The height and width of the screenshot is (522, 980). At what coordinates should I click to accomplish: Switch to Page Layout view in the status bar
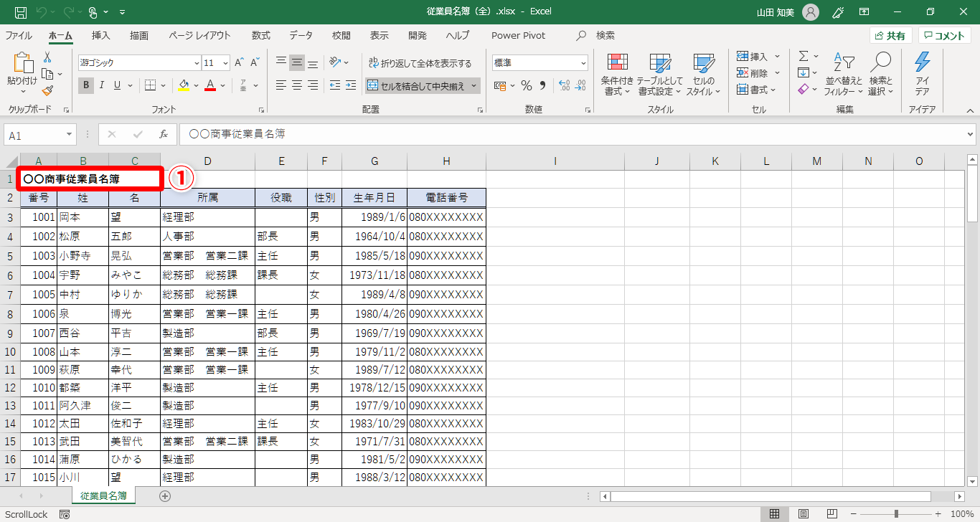[804, 514]
